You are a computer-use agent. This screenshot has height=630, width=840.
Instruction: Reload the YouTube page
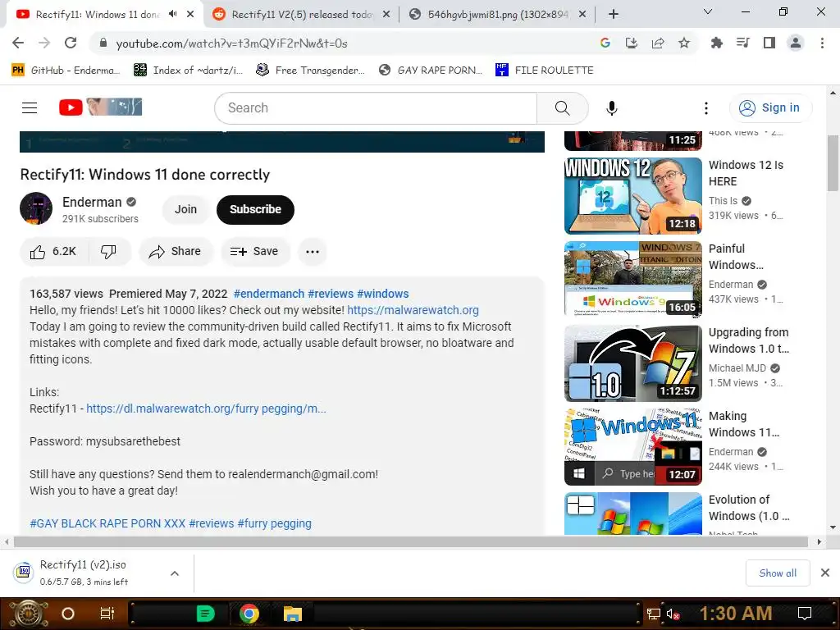(x=71, y=43)
